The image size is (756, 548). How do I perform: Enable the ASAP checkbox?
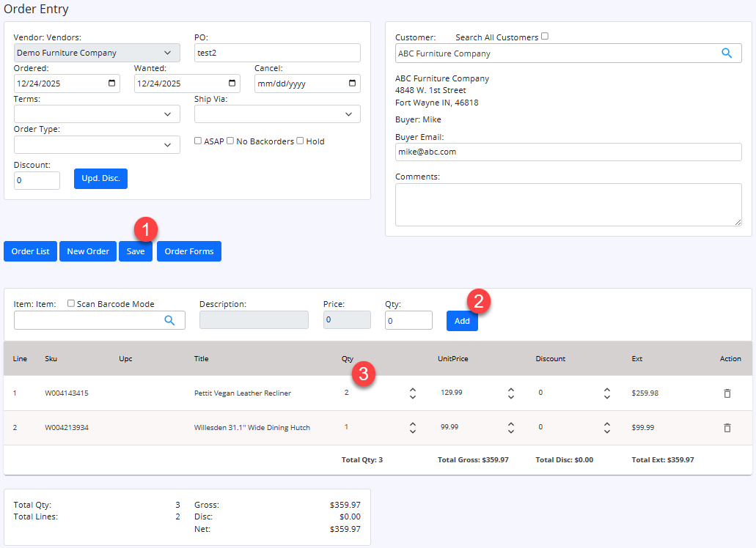tap(198, 141)
